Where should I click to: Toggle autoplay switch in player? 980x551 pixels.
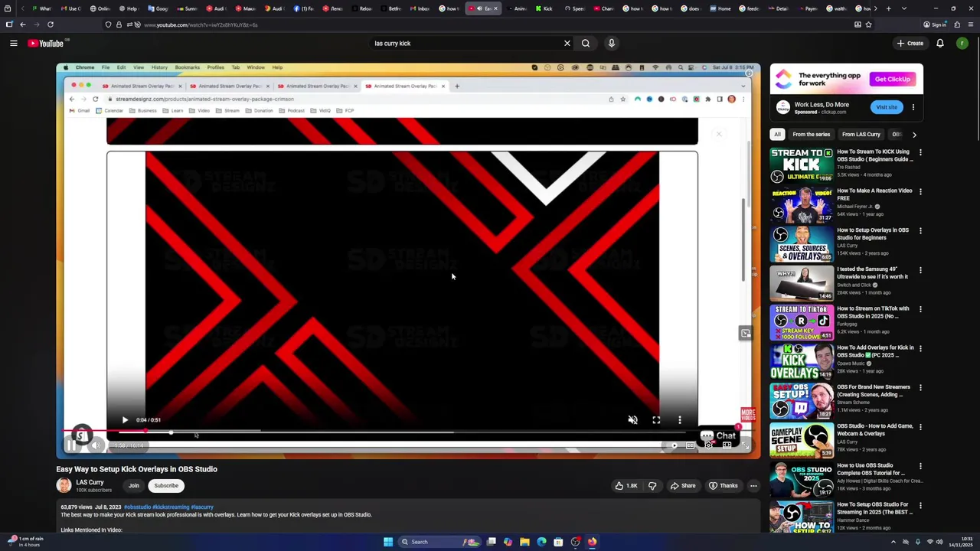coord(674,445)
